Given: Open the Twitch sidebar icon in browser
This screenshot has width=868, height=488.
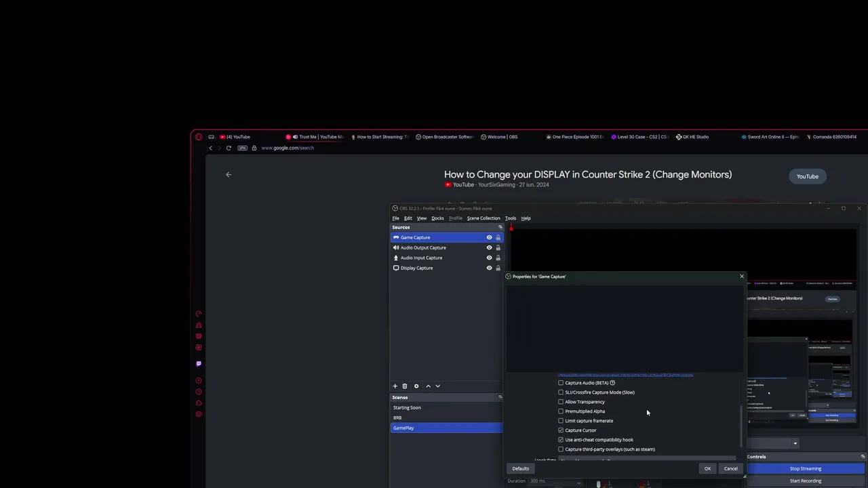Looking at the screenshot, I should [x=199, y=364].
